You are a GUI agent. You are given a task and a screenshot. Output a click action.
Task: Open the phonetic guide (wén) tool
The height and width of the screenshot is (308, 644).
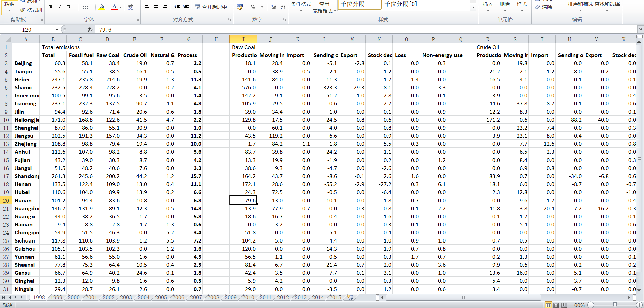tap(130, 7)
